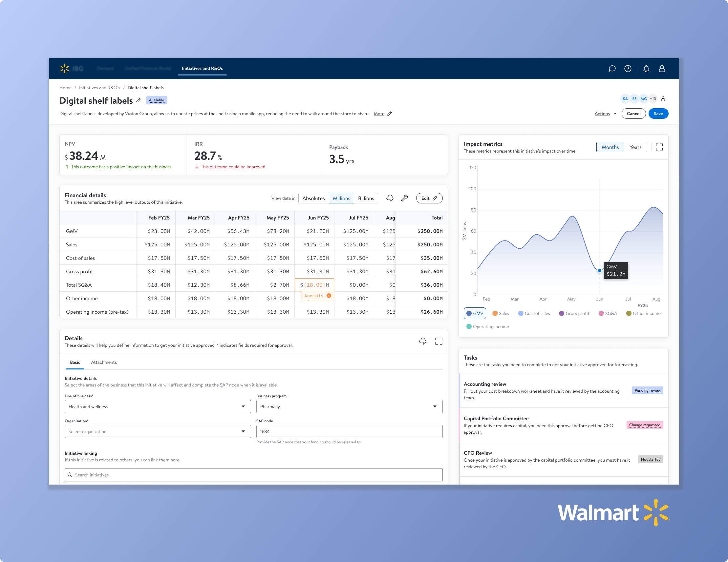Expand Impact metrics chart to fullscreen
The width and height of the screenshot is (728, 562).
click(659, 147)
